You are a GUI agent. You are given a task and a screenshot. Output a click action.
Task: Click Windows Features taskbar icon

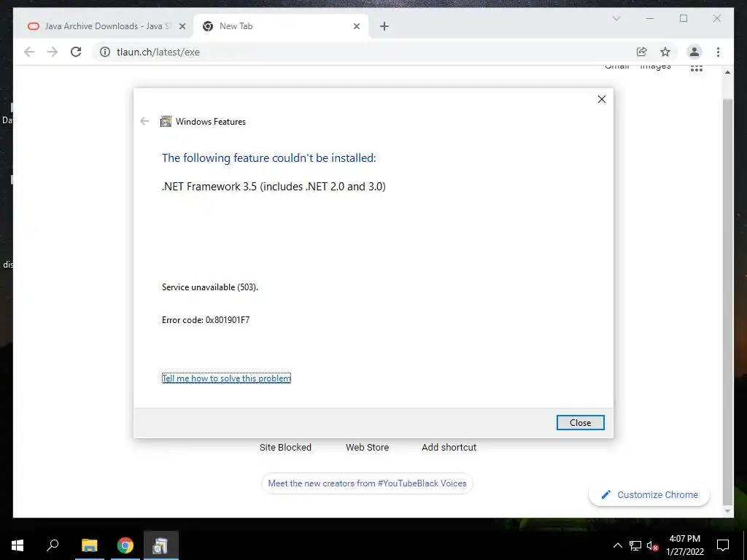pyautogui.click(x=160, y=545)
